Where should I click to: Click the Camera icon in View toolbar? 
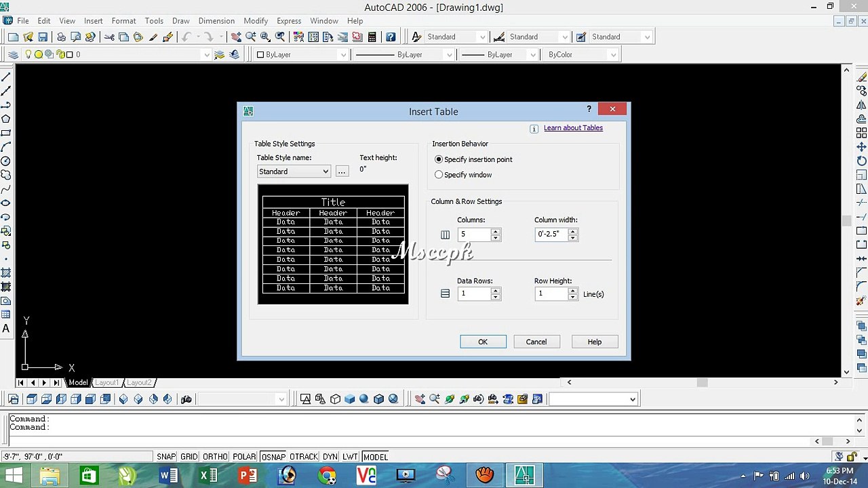pyautogui.click(x=186, y=399)
